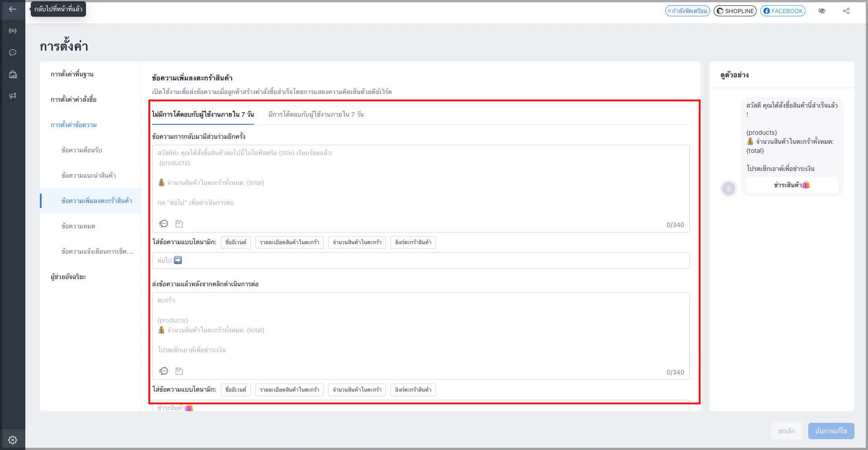Click the quick reply icon in first message box
The height and width of the screenshot is (450, 868).
pos(163,224)
